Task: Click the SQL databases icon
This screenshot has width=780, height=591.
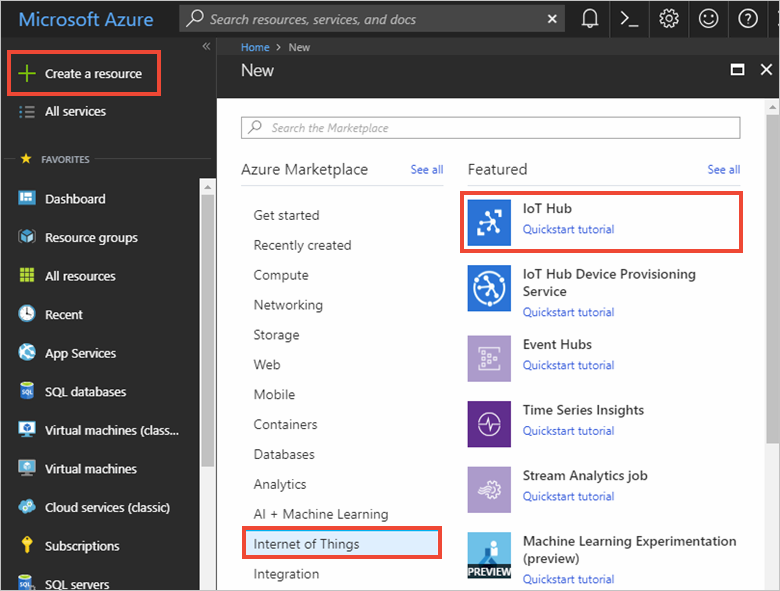Action: [26, 391]
